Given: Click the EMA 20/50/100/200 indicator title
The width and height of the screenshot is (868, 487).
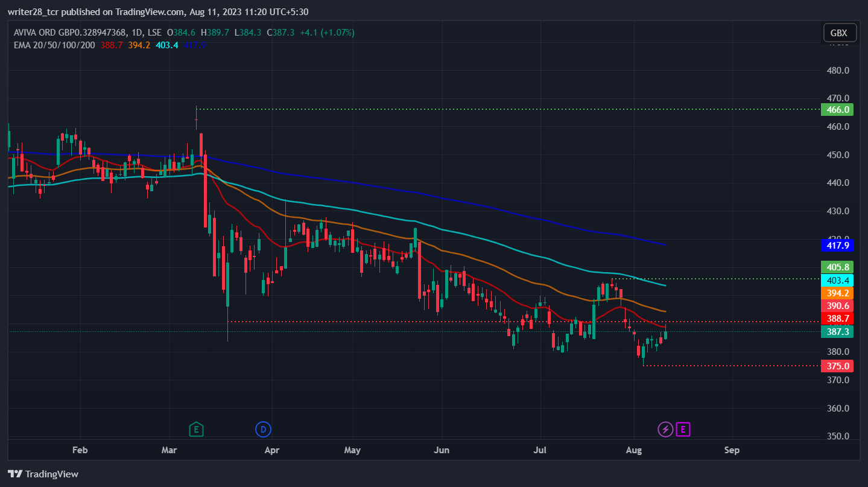Looking at the screenshot, I should (54, 45).
